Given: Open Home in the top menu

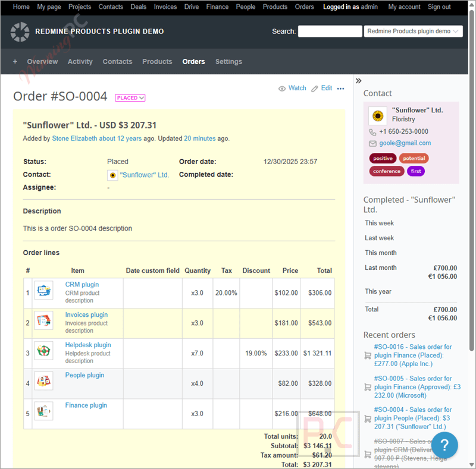Looking at the screenshot, I should coord(21,7).
